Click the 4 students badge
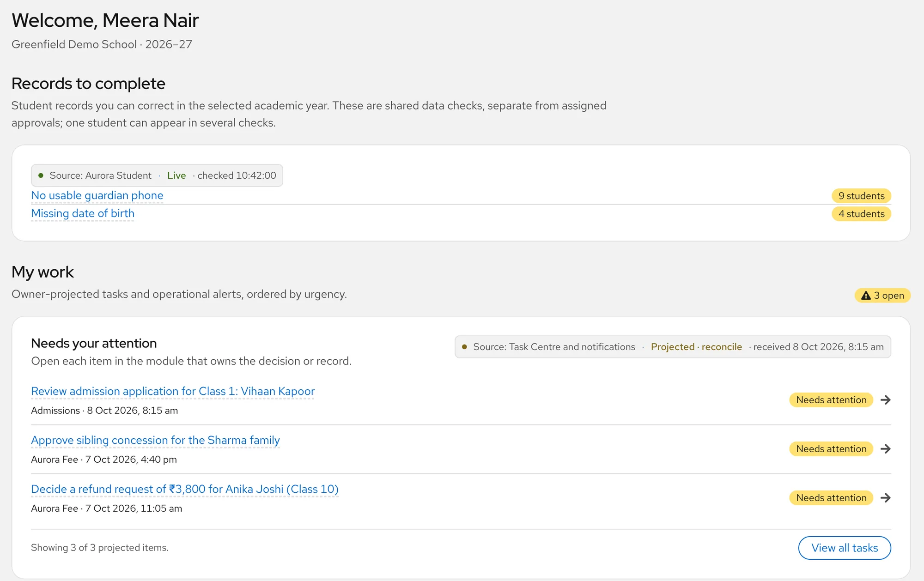The width and height of the screenshot is (924, 581). click(x=861, y=214)
